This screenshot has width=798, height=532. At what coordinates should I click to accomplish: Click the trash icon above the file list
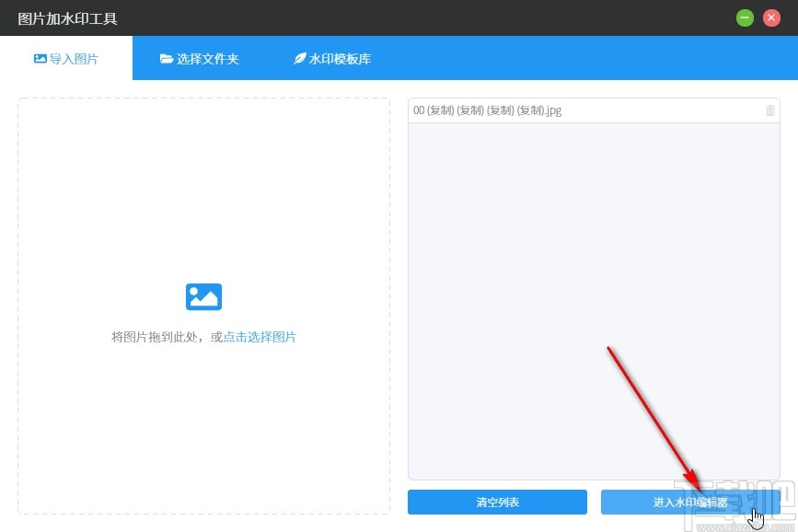click(770, 110)
